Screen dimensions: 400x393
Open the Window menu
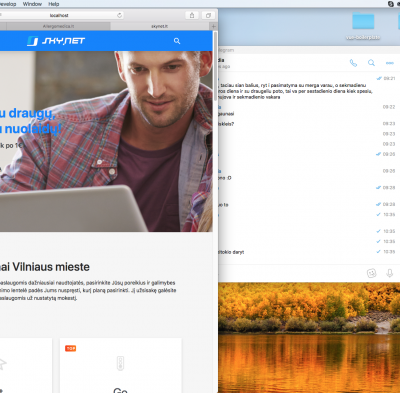point(32,4)
